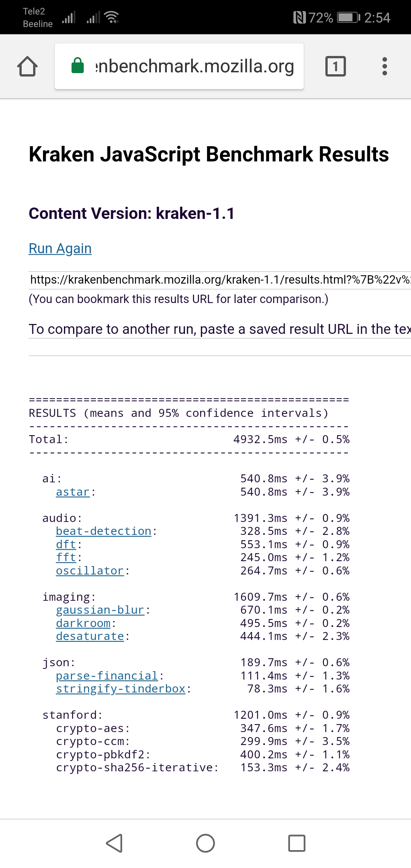Open the astar test link
This screenshot has height=868, width=411.
(73, 492)
